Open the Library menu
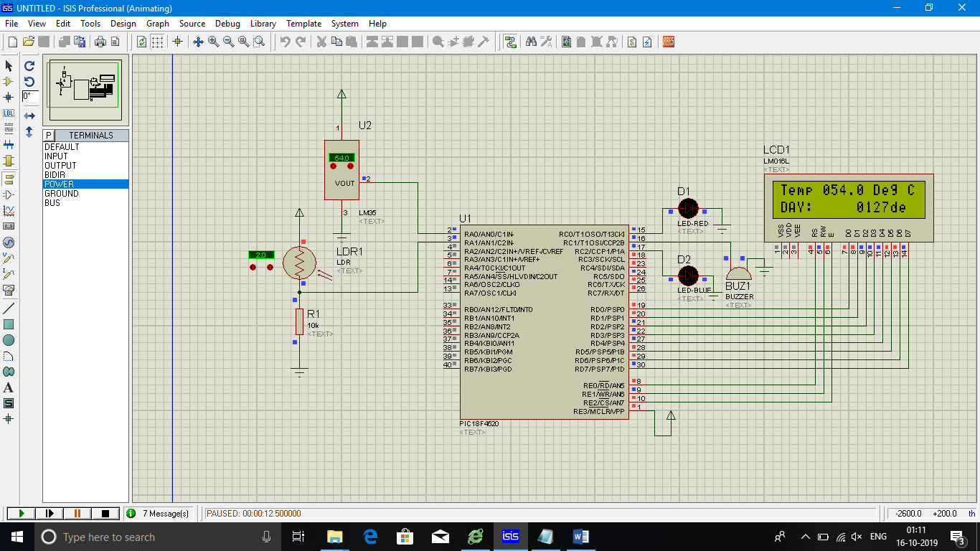980x551 pixels. click(263, 24)
